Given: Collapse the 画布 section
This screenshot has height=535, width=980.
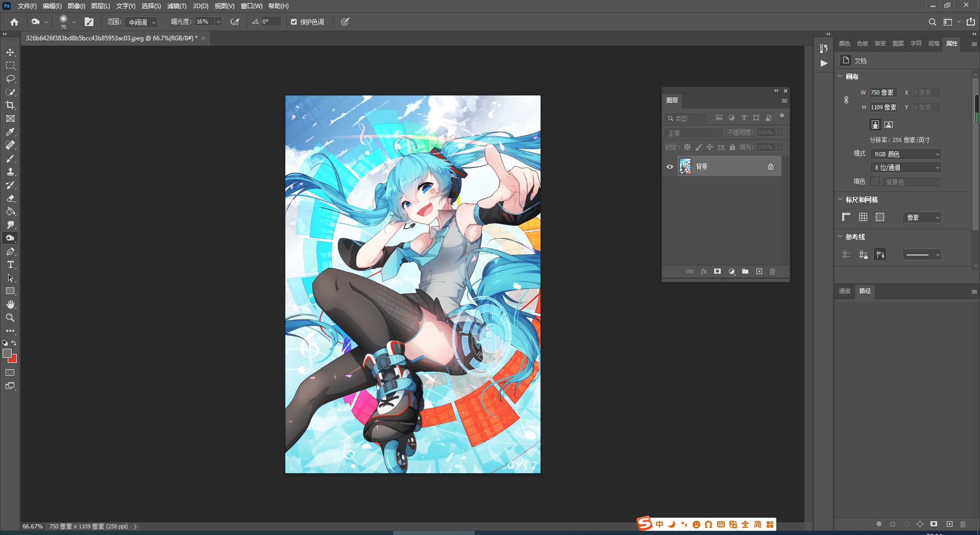Looking at the screenshot, I should pyautogui.click(x=841, y=76).
